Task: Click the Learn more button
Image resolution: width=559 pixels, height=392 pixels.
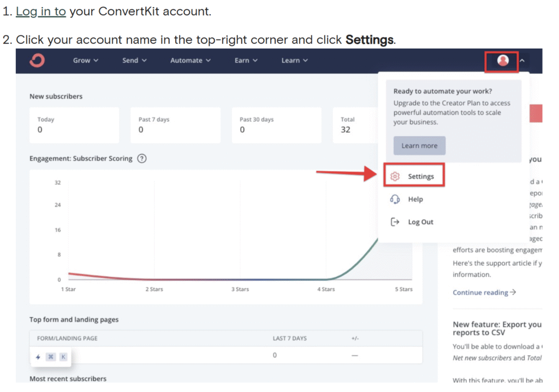Action: pyautogui.click(x=419, y=146)
